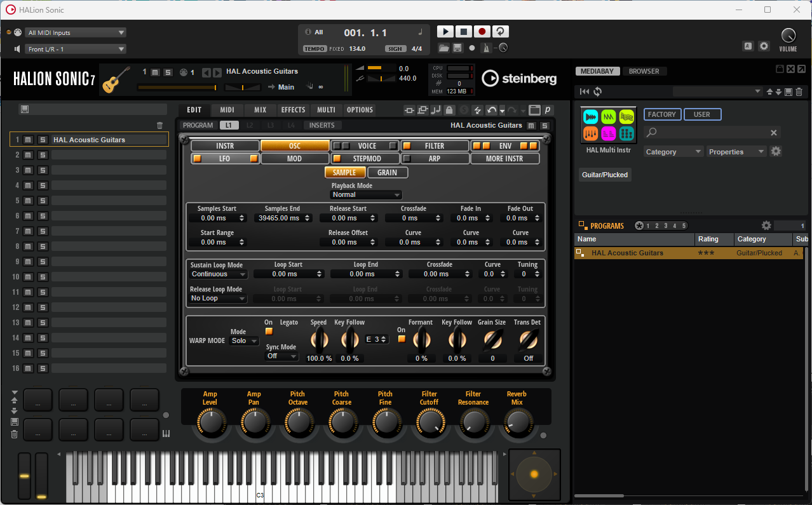The image size is (812, 505).
Task: Switch to the MIX tab
Action: pos(261,110)
